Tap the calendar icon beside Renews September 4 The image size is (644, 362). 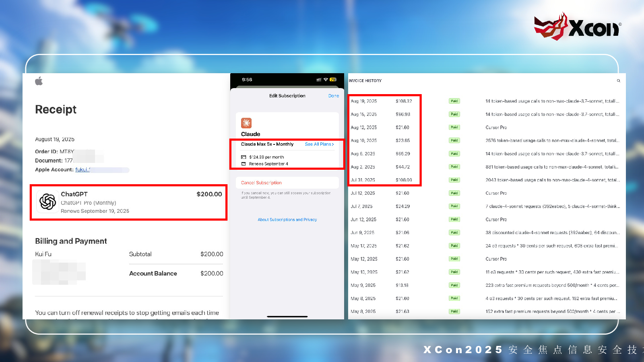(x=244, y=164)
